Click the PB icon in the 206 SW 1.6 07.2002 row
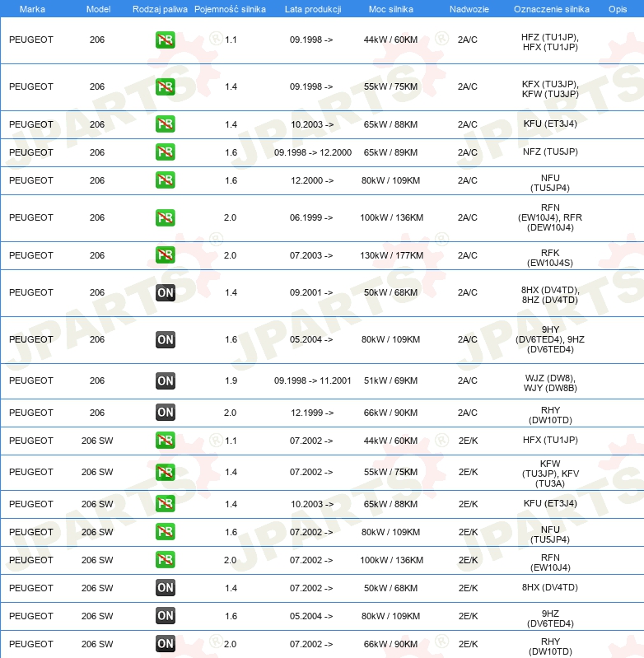Viewport: 644px width, 658px height. [166, 532]
